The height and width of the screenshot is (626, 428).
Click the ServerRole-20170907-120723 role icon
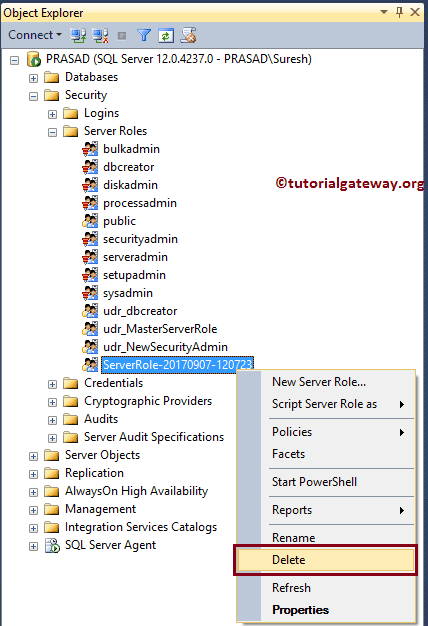click(x=90, y=365)
